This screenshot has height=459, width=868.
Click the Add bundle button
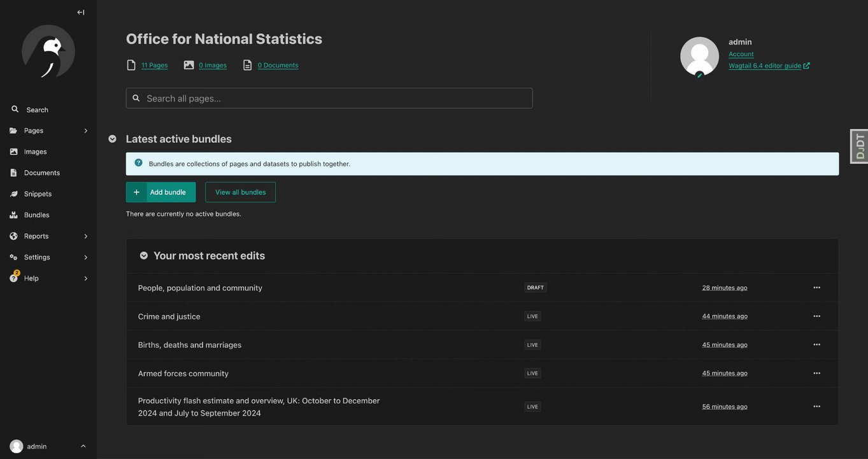click(x=160, y=192)
